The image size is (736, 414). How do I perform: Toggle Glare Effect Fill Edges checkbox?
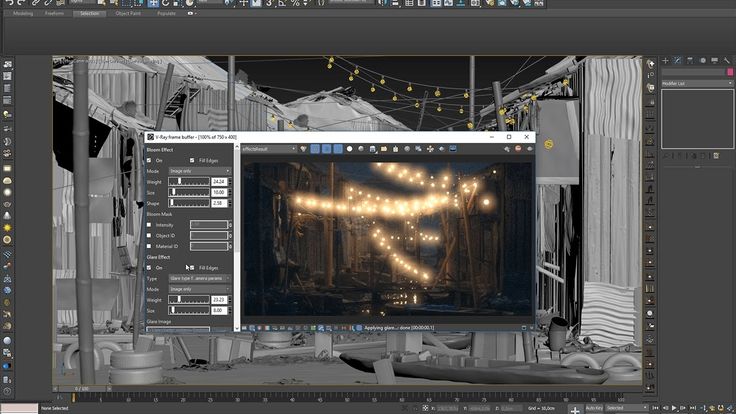pos(192,268)
